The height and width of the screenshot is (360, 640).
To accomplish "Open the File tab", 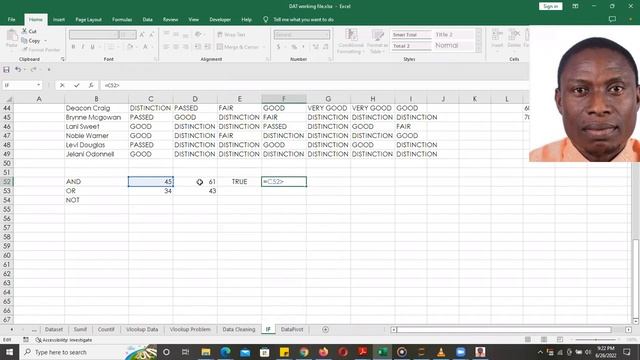I will (x=11, y=19).
